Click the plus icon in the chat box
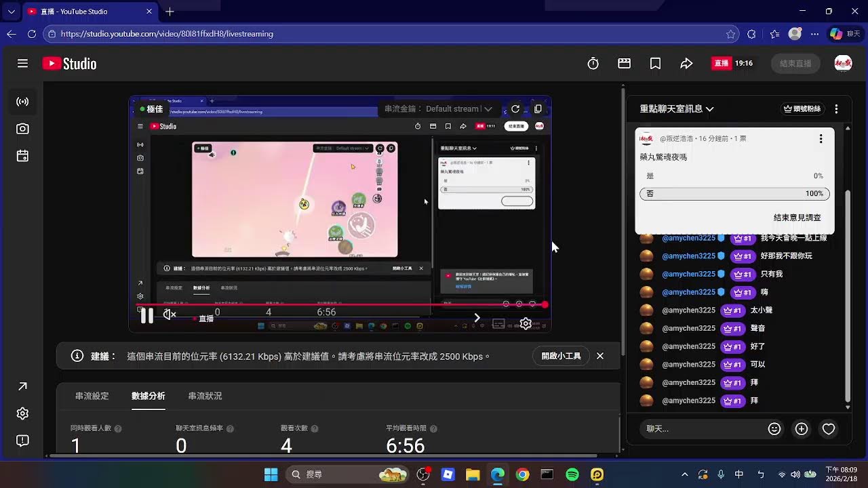Image resolution: width=868 pixels, height=488 pixels. [802, 428]
